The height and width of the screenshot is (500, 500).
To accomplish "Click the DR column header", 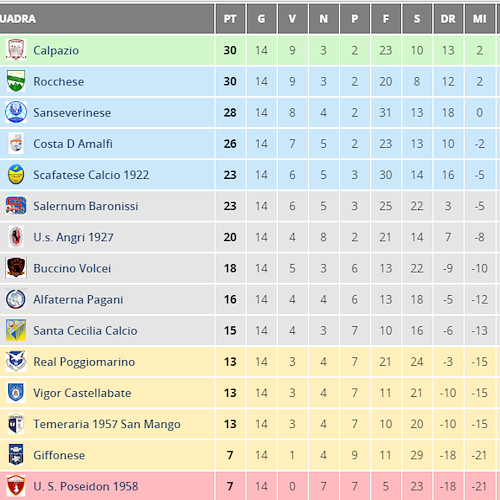I will (448, 19).
